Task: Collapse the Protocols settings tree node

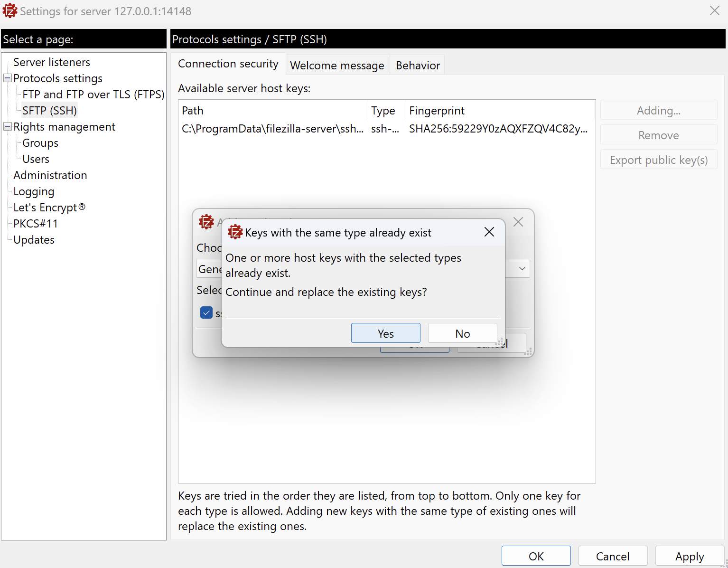Action: pos(8,78)
